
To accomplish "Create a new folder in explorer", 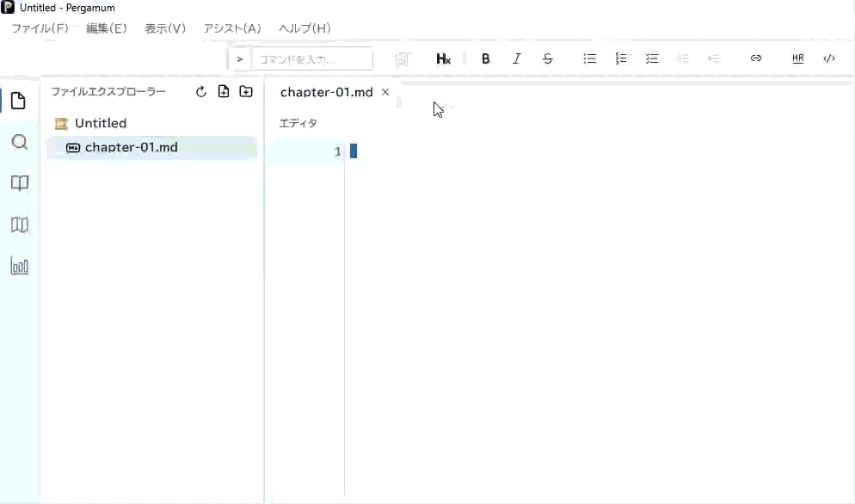I will coord(246,91).
